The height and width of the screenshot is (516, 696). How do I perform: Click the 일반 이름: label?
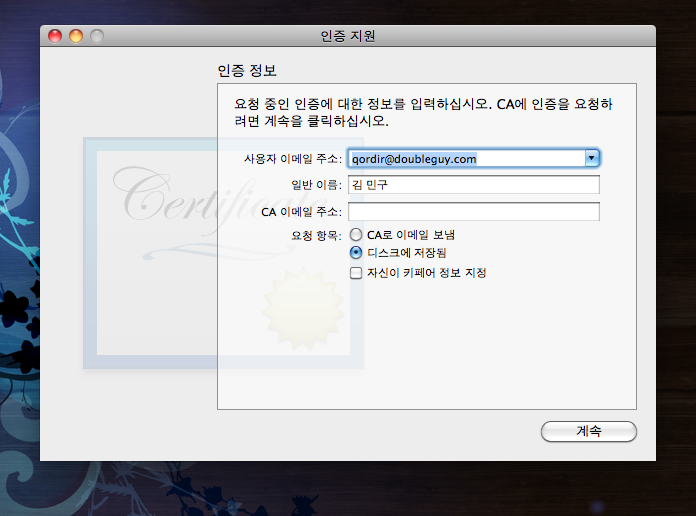tap(316, 185)
